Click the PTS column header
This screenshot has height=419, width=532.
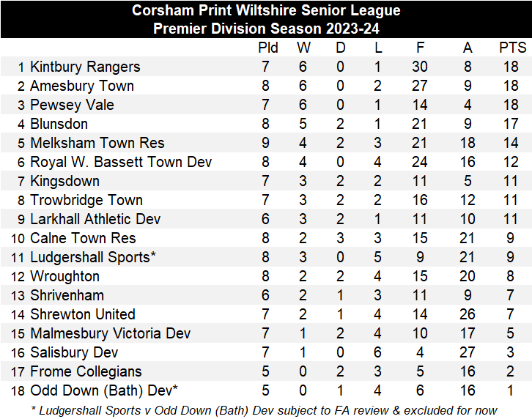pos(512,48)
